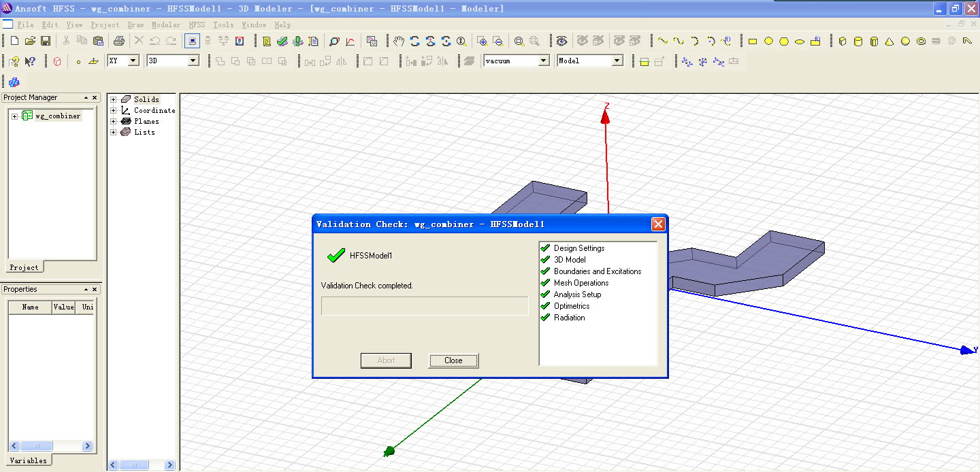
Task: Switch to the Variables tab
Action: tap(28, 460)
